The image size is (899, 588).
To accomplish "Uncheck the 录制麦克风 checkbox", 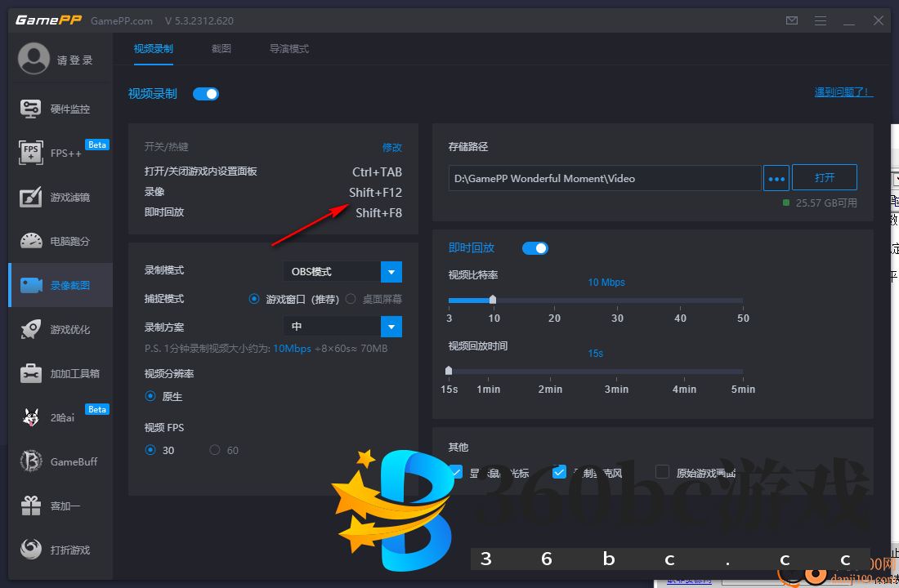I will [x=559, y=471].
